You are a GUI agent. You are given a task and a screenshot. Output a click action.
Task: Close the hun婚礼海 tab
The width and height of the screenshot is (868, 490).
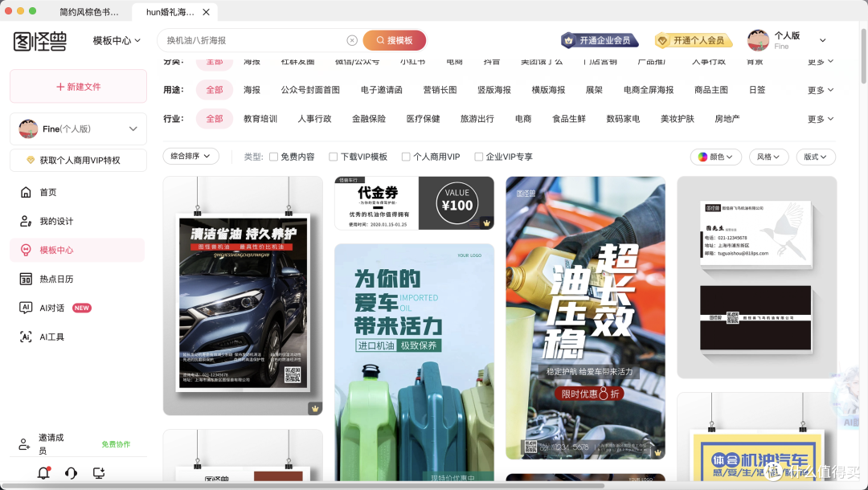tap(206, 11)
